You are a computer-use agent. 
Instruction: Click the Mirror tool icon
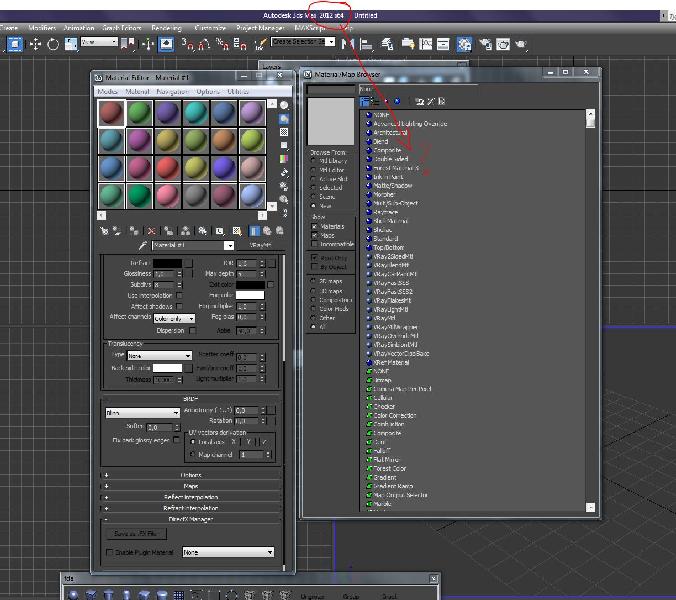pyautogui.click(x=347, y=44)
